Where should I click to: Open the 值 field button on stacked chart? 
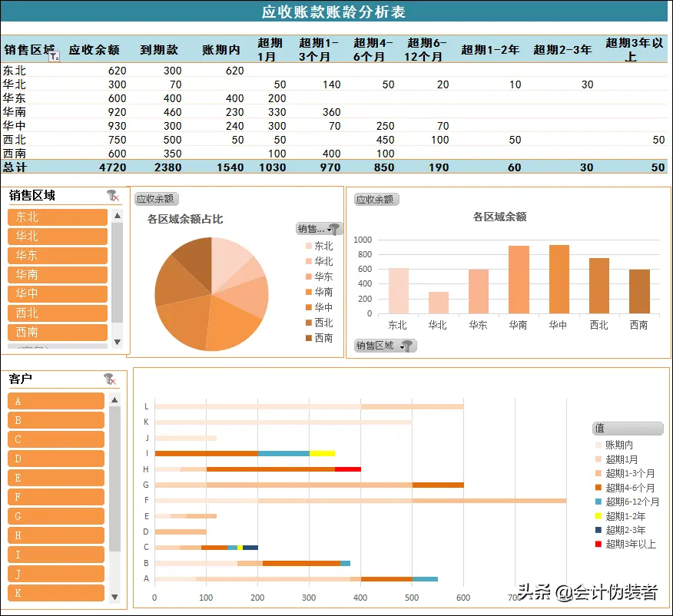627,429
